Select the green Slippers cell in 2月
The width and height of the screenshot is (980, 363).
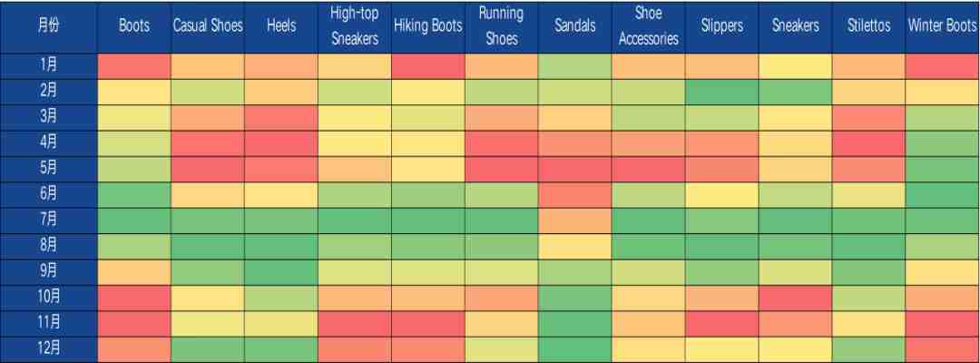coord(722,92)
